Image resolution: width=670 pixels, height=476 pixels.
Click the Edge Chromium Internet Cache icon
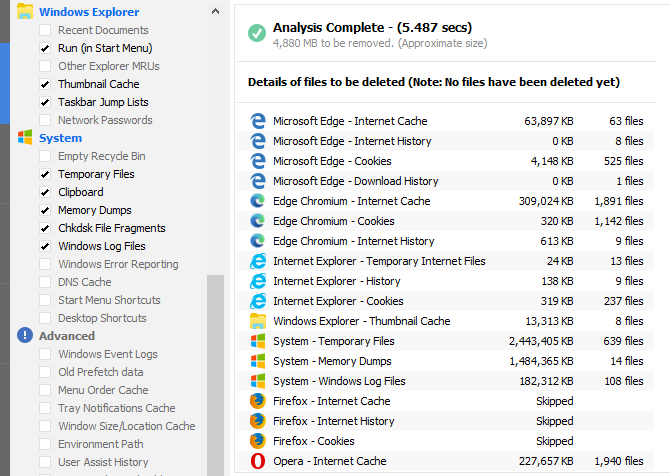[x=258, y=201]
